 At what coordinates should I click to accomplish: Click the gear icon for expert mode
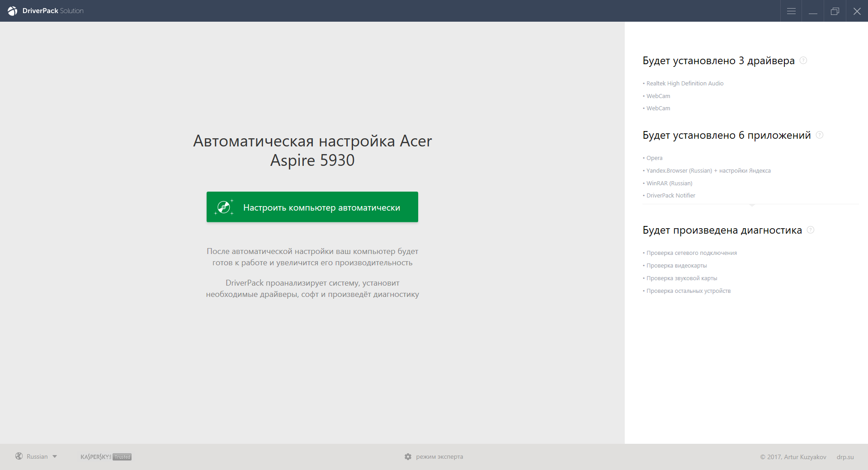pos(408,457)
